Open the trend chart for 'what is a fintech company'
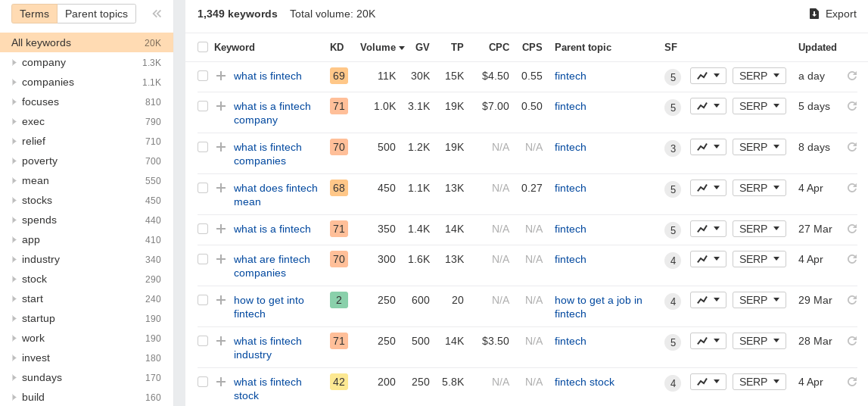The height and width of the screenshot is (406, 868). pyautogui.click(x=708, y=106)
